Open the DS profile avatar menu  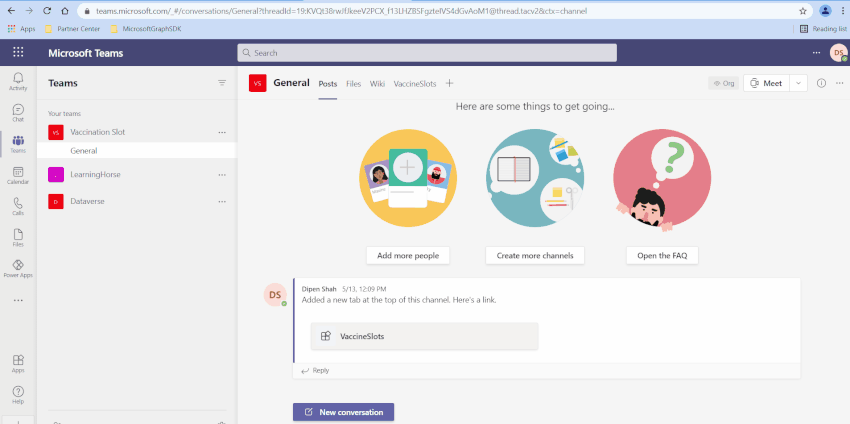(x=838, y=53)
